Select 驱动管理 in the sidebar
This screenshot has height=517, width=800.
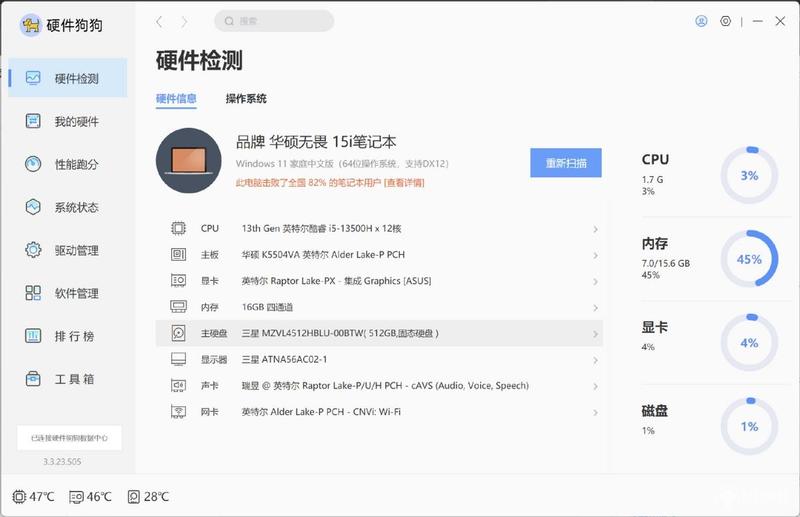point(68,250)
